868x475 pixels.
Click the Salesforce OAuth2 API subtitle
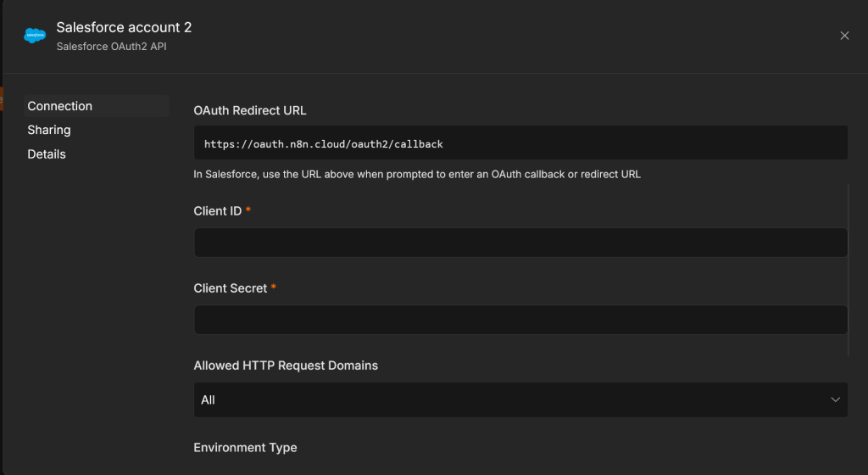click(111, 47)
